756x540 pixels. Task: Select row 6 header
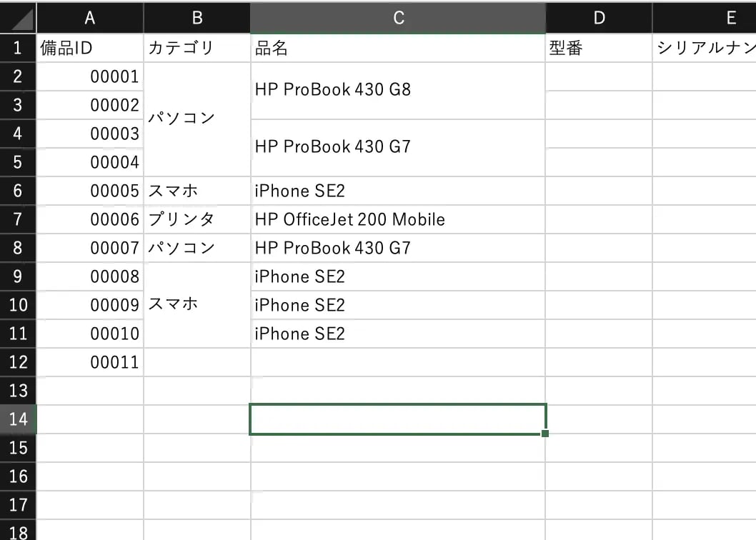(x=18, y=191)
